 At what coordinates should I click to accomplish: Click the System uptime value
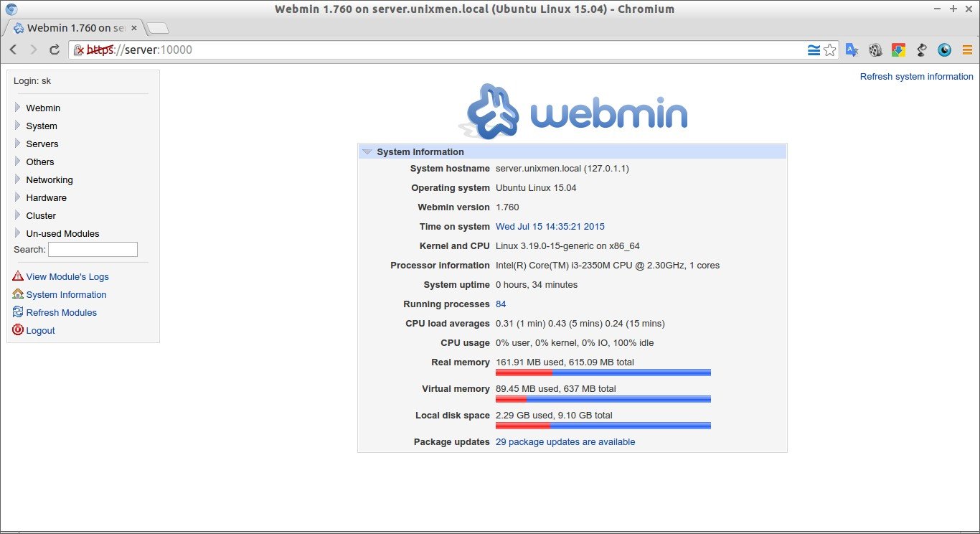pyautogui.click(x=537, y=284)
